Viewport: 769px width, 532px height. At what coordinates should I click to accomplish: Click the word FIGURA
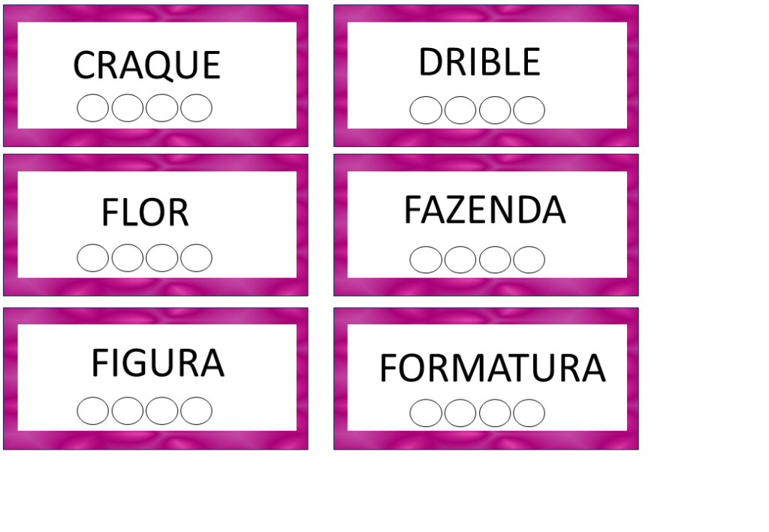[x=158, y=363]
